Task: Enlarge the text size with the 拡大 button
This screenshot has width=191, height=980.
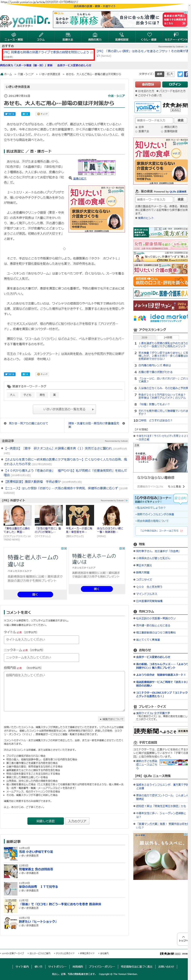Action: click(x=170, y=74)
